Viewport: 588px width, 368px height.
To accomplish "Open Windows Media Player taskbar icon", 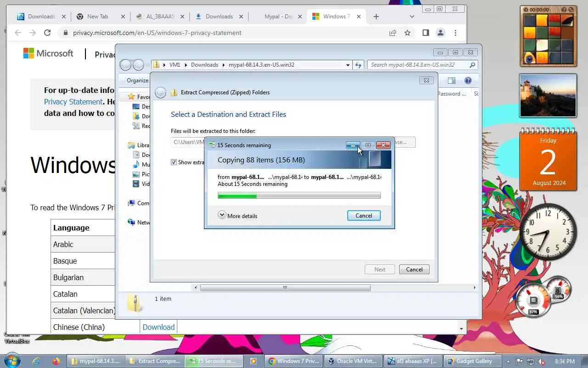I will [x=253, y=361].
